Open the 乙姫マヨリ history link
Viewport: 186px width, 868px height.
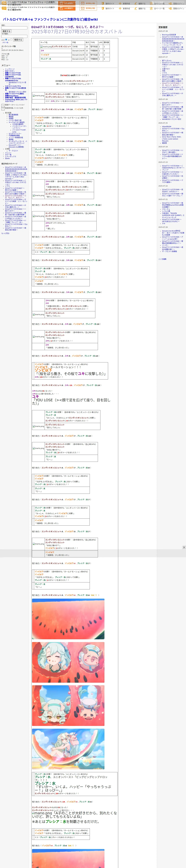pyautogui.click(x=166, y=69)
